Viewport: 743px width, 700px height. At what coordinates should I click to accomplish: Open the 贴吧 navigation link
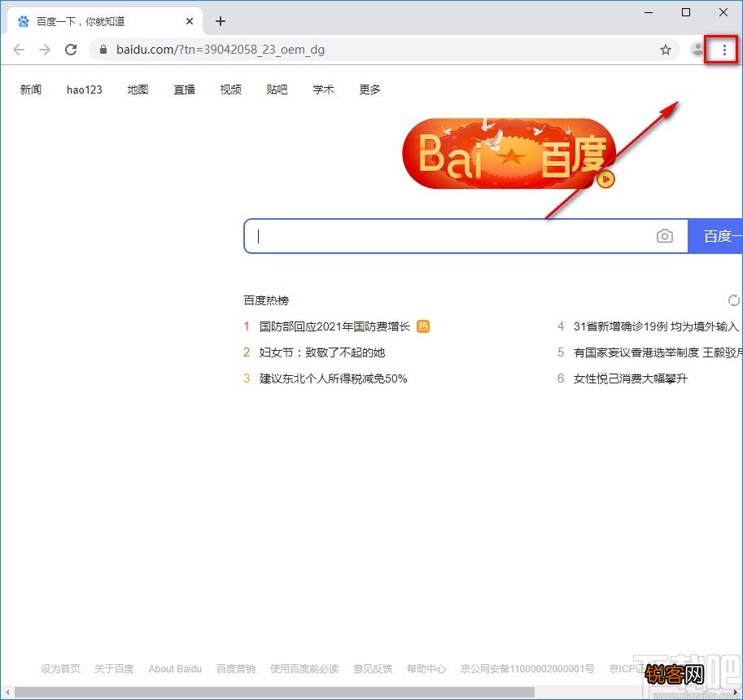coord(277,89)
